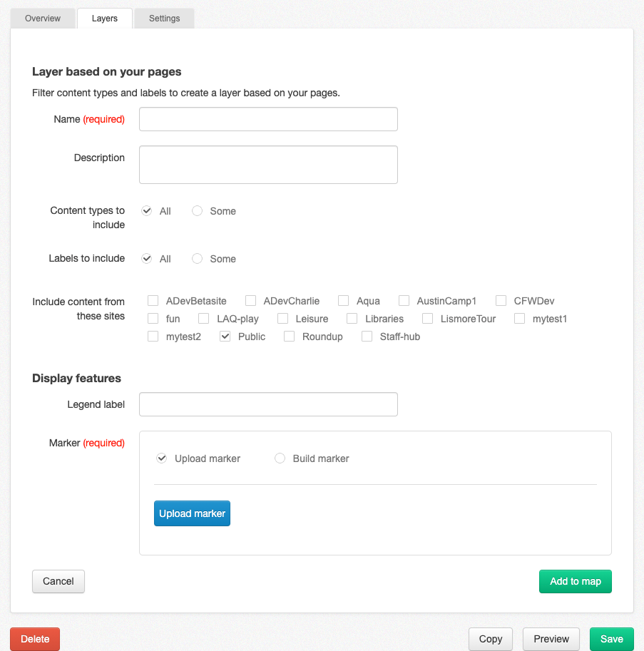
Task: Preview the map
Action: (551, 639)
